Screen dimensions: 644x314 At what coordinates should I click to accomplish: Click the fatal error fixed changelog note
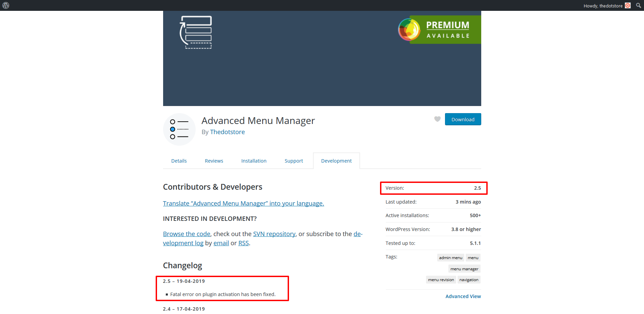click(223, 294)
